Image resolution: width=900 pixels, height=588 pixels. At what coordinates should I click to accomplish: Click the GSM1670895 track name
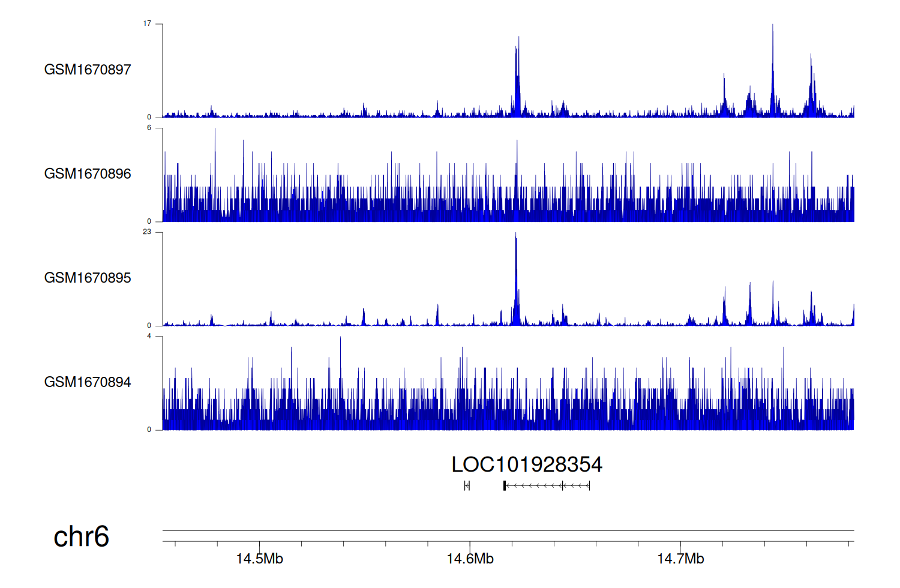click(x=88, y=278)
